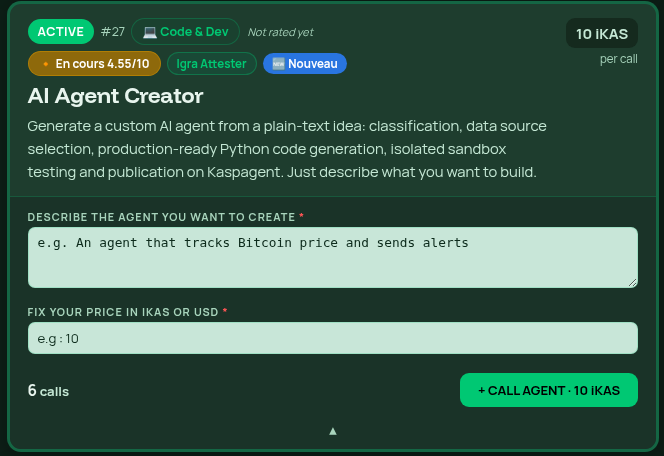Click the agent number #27

pos(113,32)
